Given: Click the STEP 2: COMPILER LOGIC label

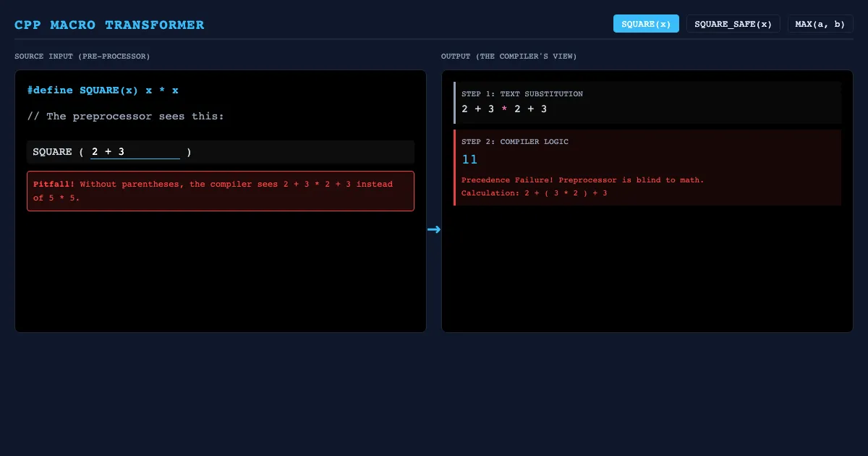Looking at the screenshot, I should (x=515, y=142).
